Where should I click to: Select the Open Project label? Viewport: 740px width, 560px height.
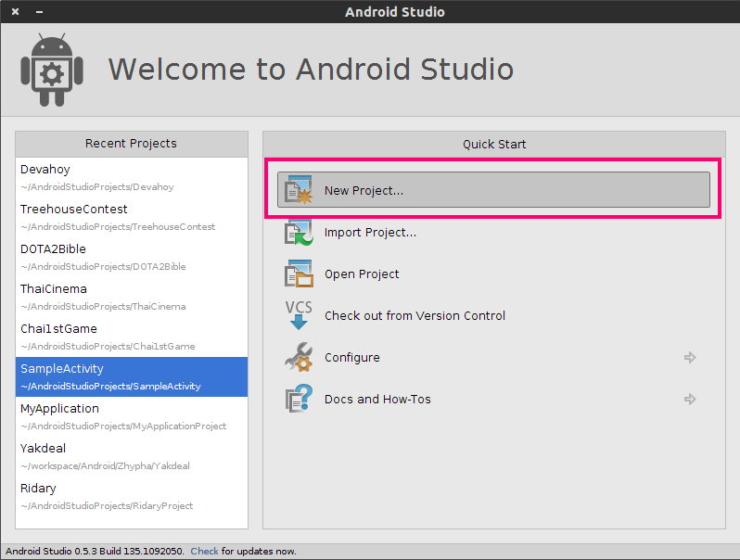click(x=362, y=274)
